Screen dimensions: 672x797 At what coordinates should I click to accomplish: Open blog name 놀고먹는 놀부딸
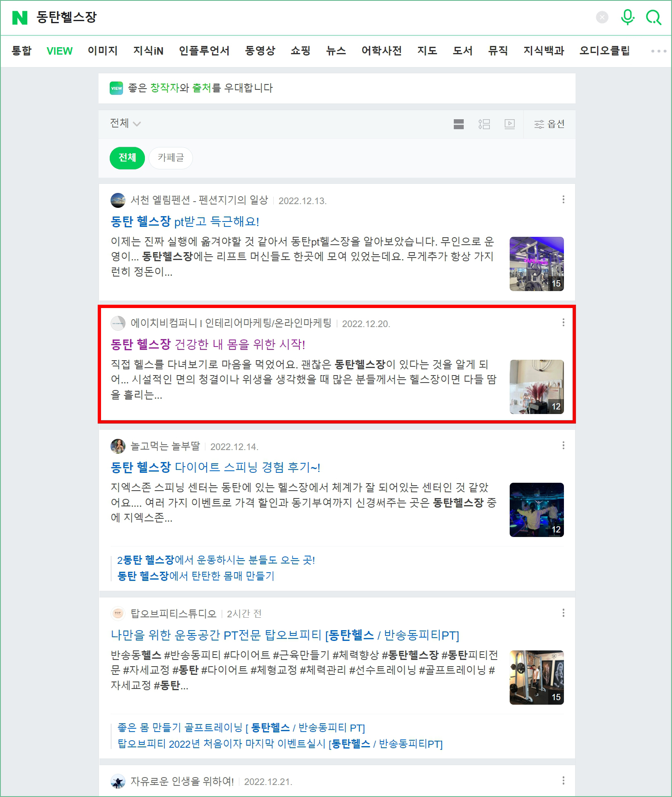pyautogui.click(x=165, y=446)
